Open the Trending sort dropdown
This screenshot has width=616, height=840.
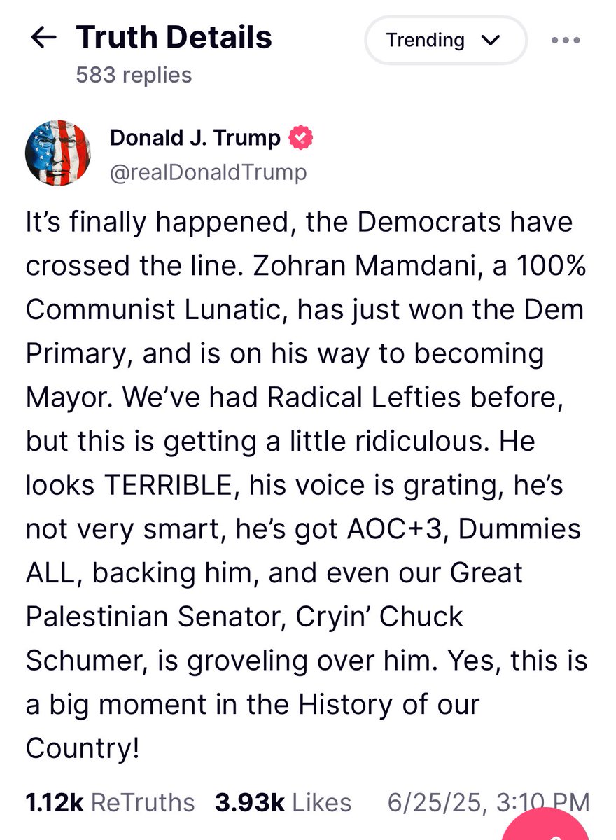tap(445, 41)
